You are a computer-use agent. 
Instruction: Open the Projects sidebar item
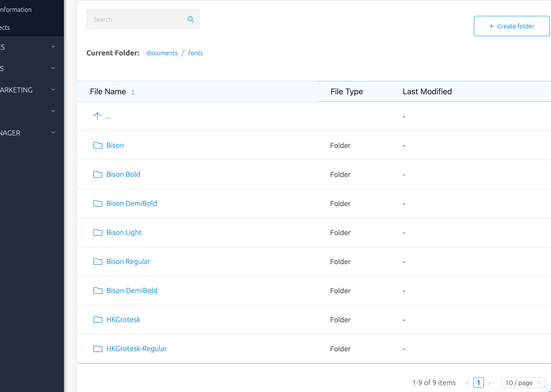coord(5,27)
